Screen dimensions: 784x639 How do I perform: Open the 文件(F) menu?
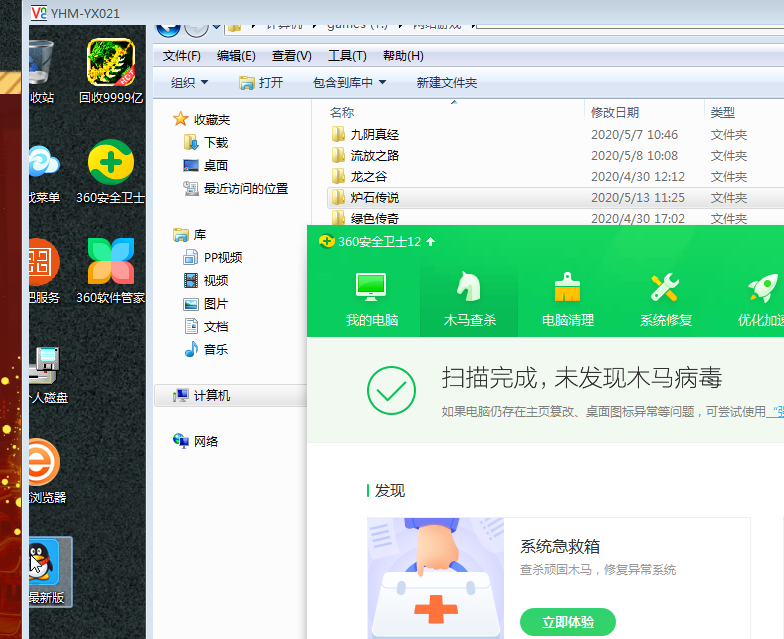(x=182, y=56)
